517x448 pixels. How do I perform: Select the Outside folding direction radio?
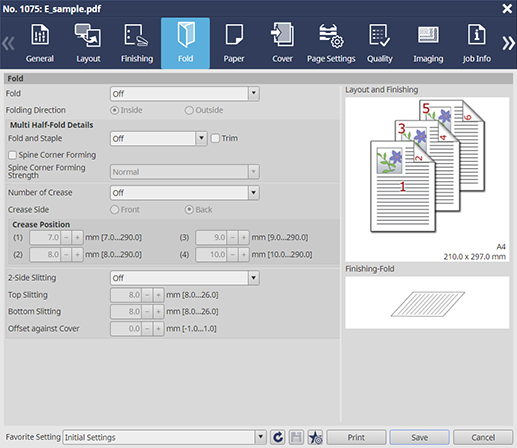189,110
